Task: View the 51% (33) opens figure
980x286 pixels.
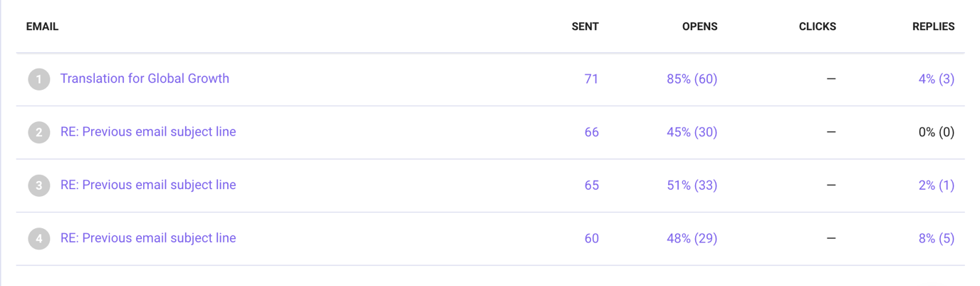Action: [692, 185]
